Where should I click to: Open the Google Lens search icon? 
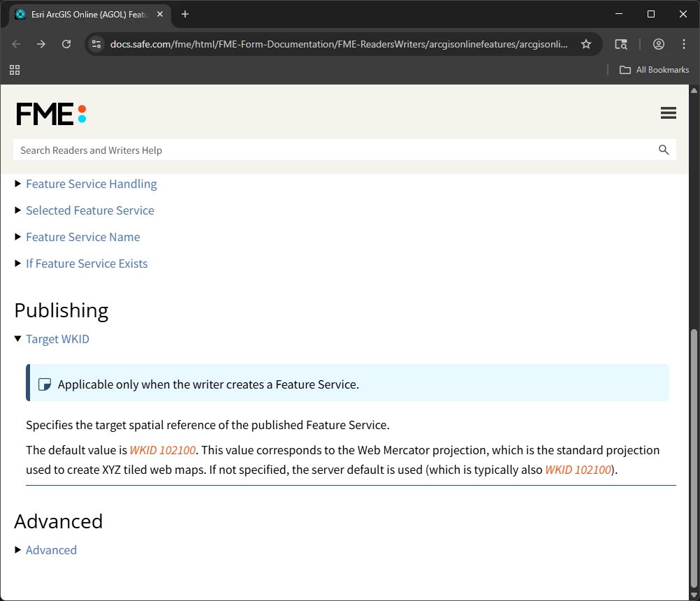621,44
